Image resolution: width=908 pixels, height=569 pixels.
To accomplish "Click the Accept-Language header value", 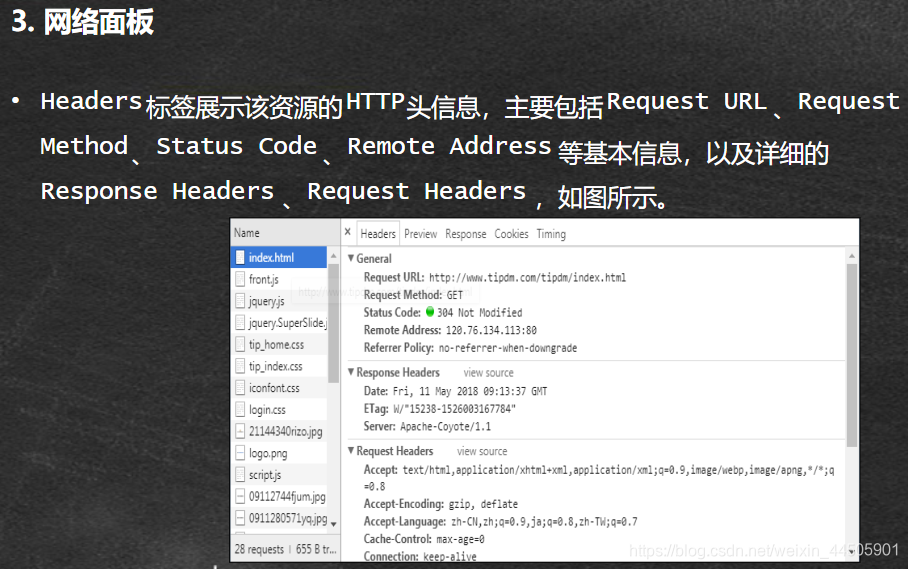I will (x=544, y=522).
